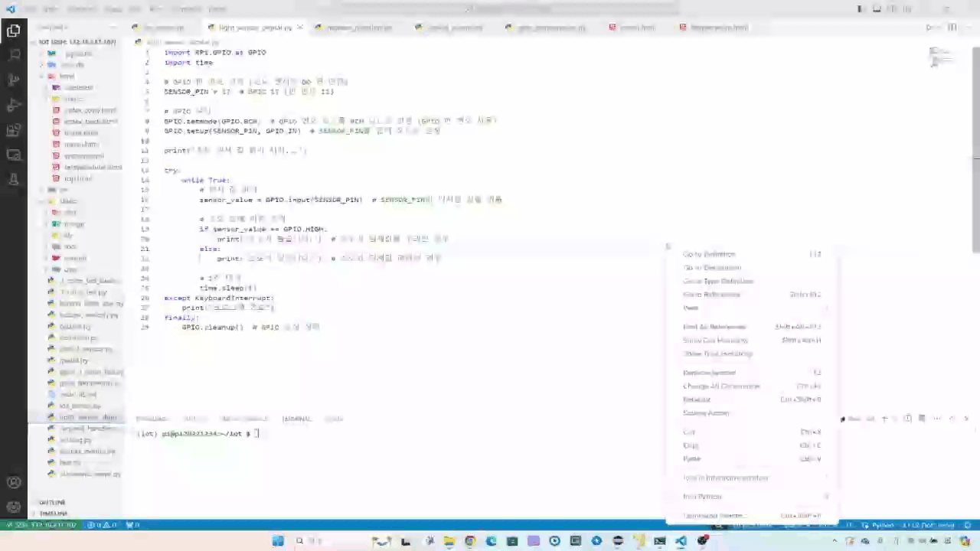
Task: Open the Extensions view
Action: coord(13,130)
